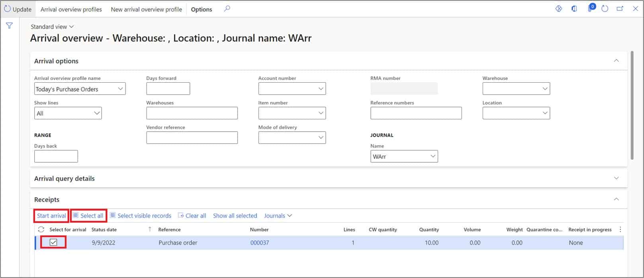Click the Volume column header
The height and width of the screenshot is (278, 644).
tap(472, 229)
